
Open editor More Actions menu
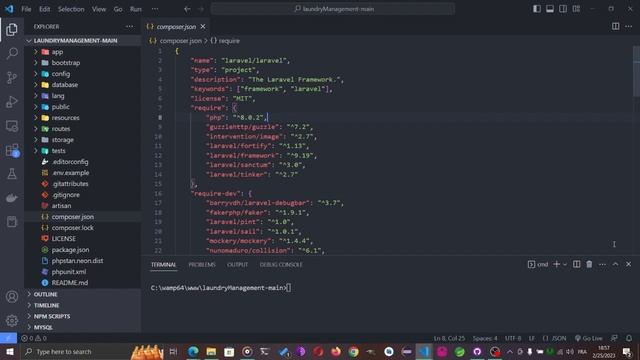click(x=628, y=27)
